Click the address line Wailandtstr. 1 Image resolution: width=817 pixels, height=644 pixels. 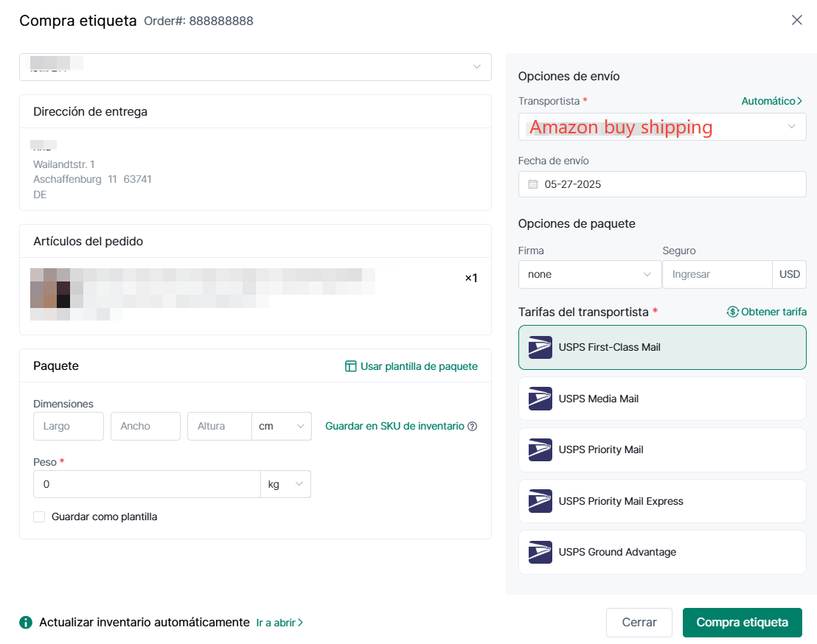[x=64, y=164]
